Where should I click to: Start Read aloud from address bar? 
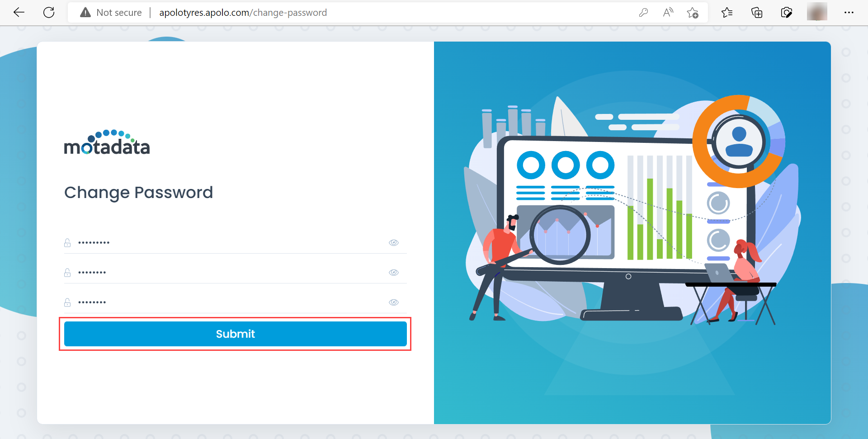668,13
